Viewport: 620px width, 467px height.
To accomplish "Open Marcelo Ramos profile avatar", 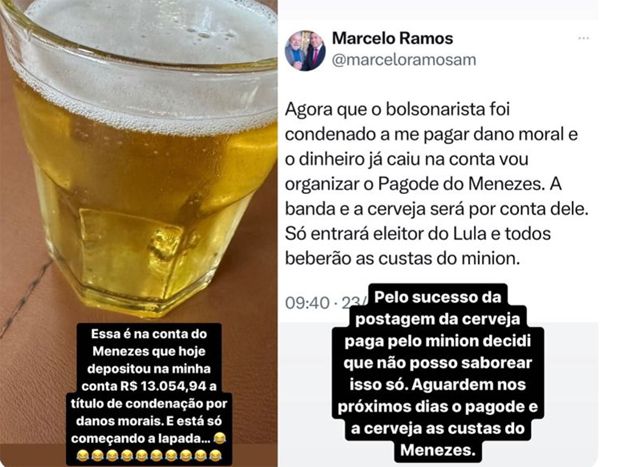I will coord(305,51).
